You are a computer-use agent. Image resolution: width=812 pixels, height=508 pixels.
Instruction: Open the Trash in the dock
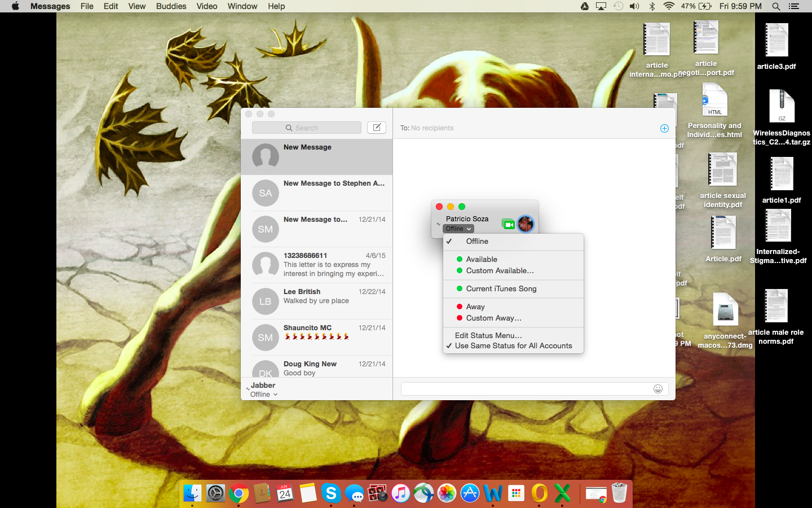point(619,493)
